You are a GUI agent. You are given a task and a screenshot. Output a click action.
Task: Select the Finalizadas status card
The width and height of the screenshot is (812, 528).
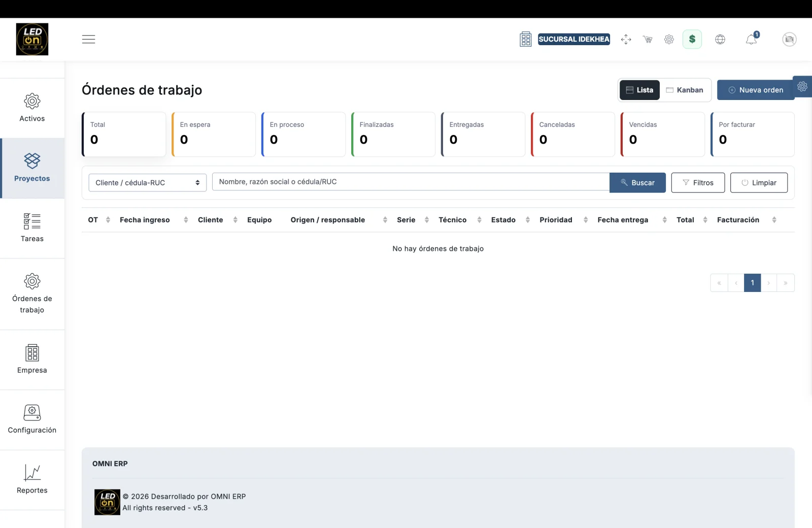pos(393,135)
